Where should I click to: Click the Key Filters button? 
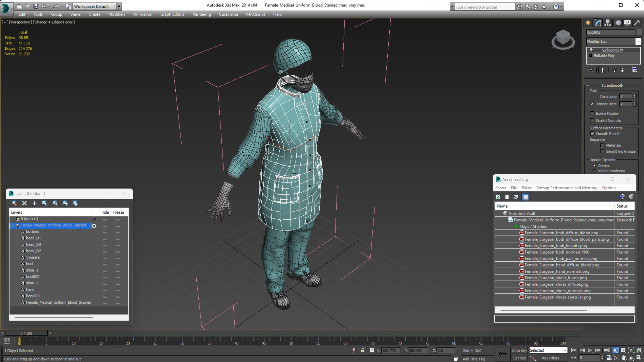click(x=552, y=358)
